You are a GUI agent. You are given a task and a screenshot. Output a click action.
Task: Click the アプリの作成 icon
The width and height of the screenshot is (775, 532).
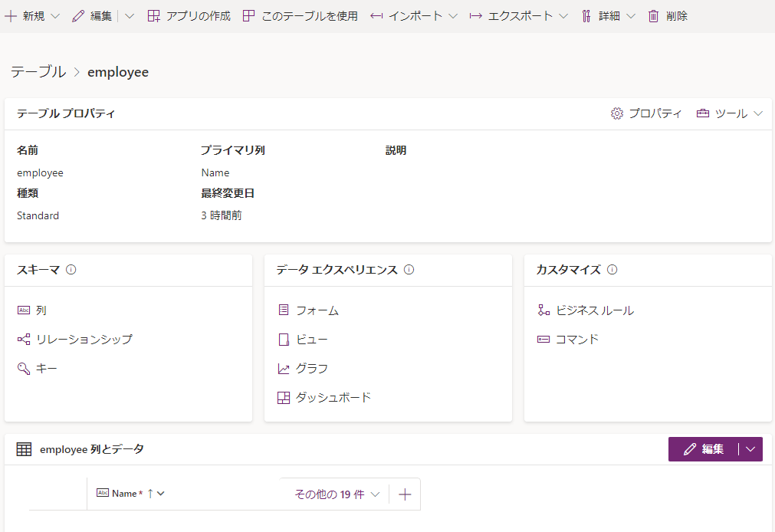(154, 16)
